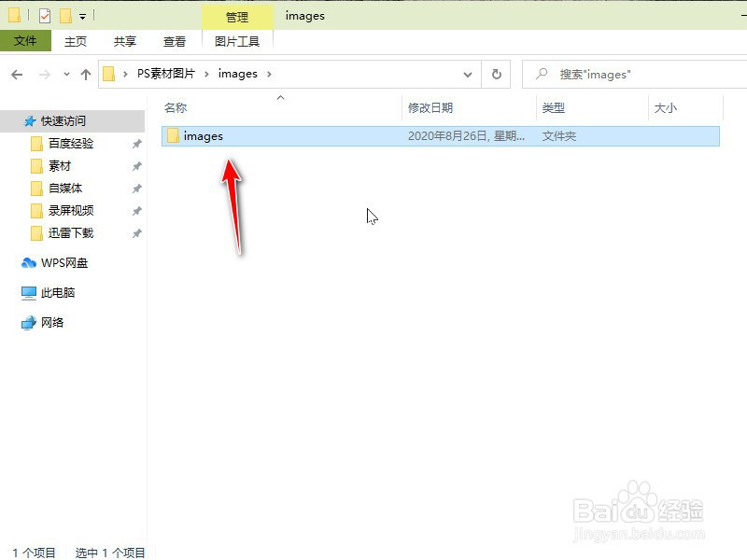Open 自媒体 folder in sidebar
Viewport: 747px width, 560px height.
65,189
